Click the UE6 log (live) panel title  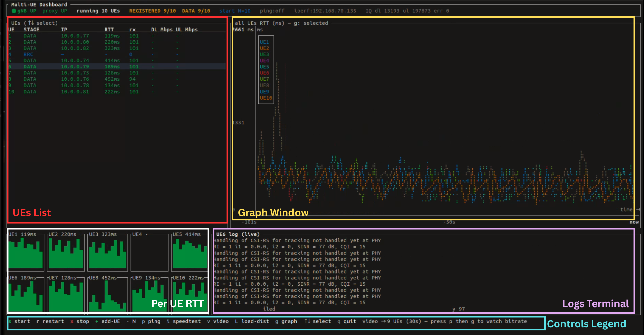coord(238,234)
